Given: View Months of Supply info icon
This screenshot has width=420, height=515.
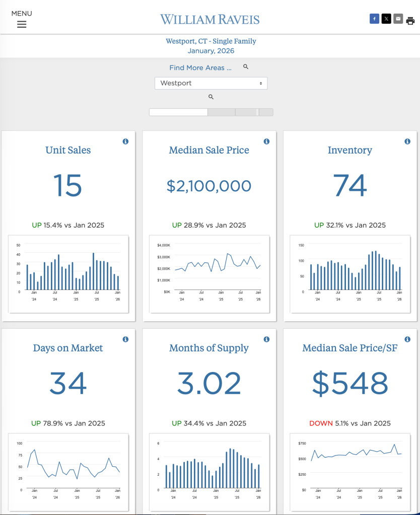Looking at the screenshot, I should pyautogui.click(x=266, y=339).
